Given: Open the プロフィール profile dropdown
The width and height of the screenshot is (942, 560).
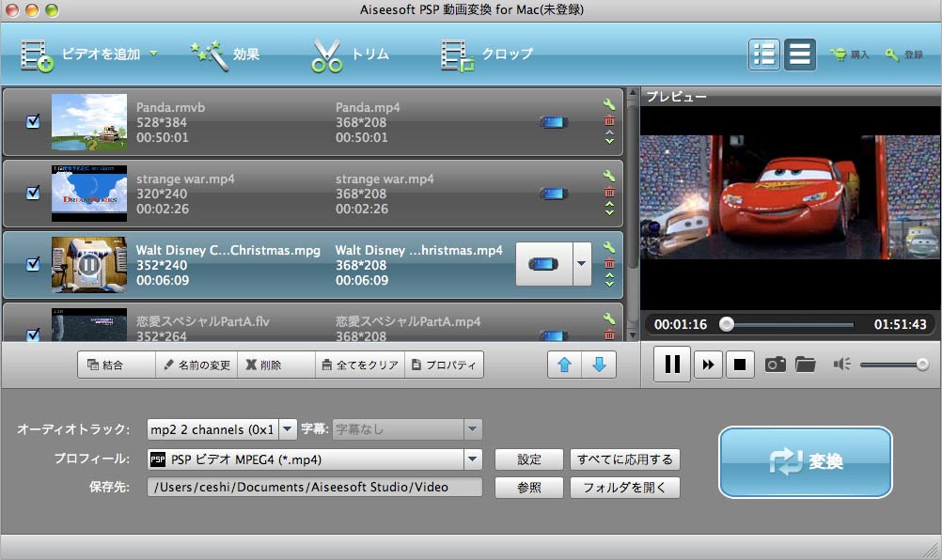Looking at the screenshot, I should pos(472,459).
